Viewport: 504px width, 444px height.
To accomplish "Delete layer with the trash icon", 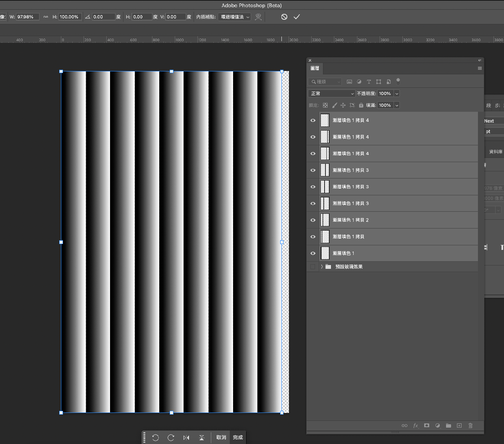I will click(470, 426).
